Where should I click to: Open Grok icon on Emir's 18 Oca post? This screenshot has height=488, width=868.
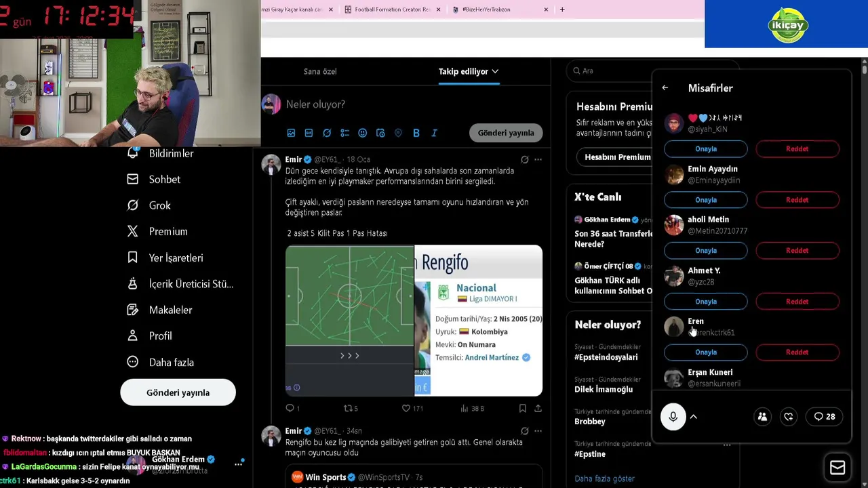pyautogui.click(x=524, y=159)
